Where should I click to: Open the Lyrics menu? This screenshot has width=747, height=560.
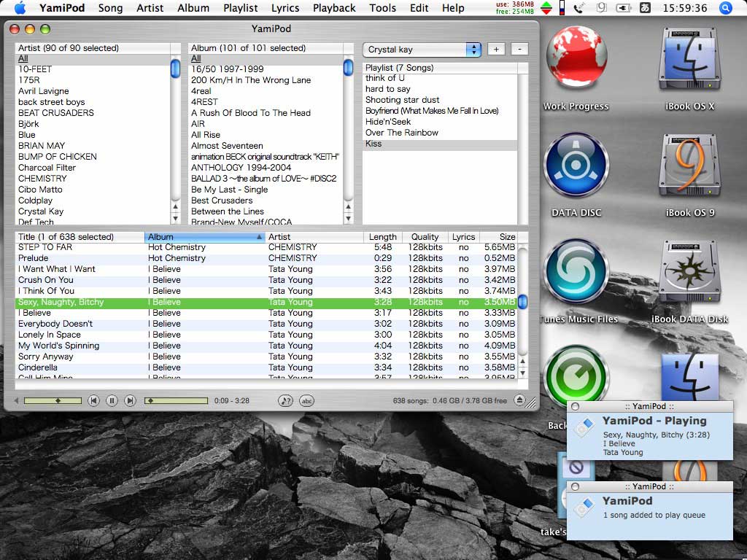click(285, 8)
